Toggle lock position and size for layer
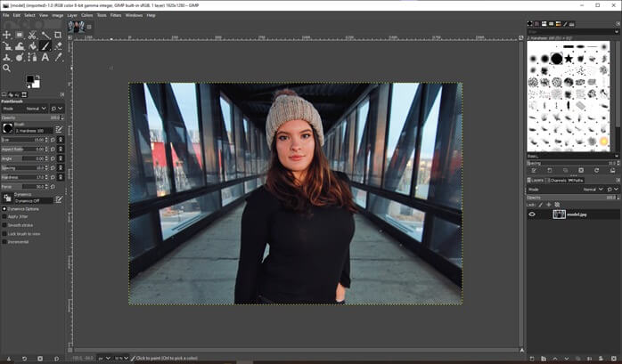The image size is (622, 364). click(x=549, y=205)
